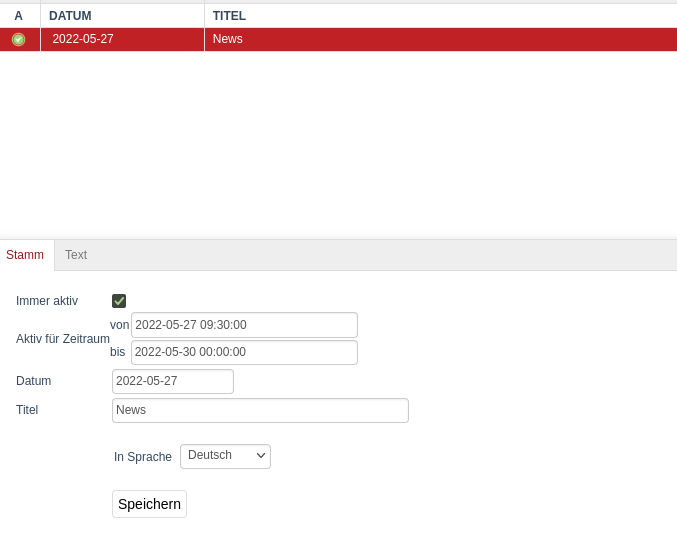Click the von start datetime field
The image size is (677, 547).
pyautogui.click(x=244, y=325)
